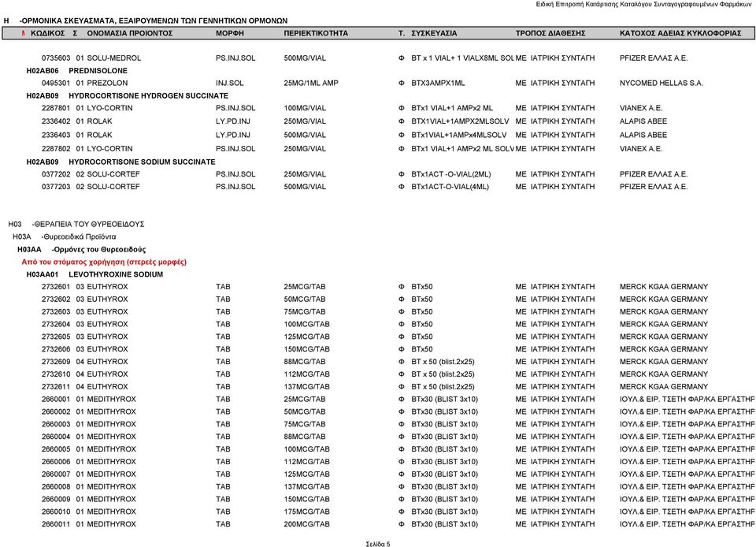756x547 pixels.
Task: Click the ΣΥΣΚΕΥΑΣΙΑ column header
Action: pyautogui.click(x=434, y=33)
